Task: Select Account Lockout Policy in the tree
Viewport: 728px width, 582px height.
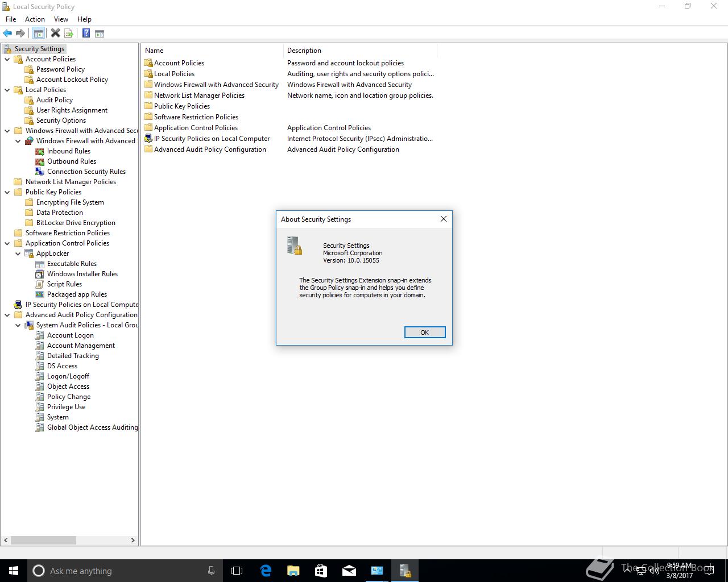Action: point(72,80)
